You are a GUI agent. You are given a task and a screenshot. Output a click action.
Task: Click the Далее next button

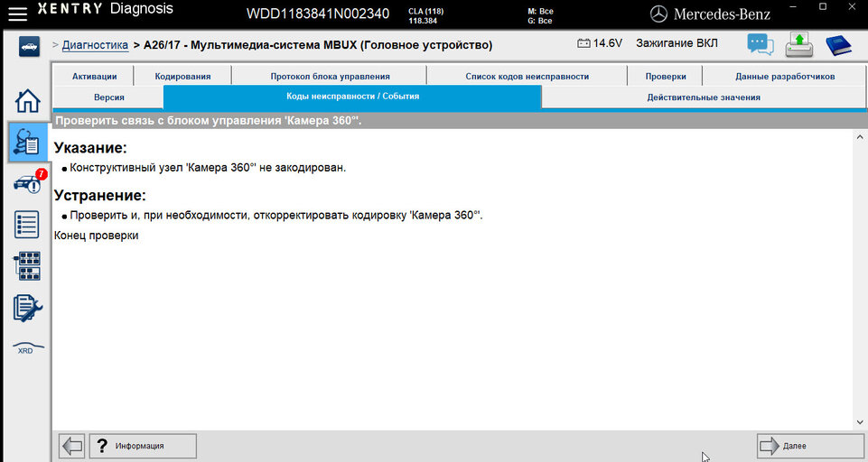pos(810,446)
